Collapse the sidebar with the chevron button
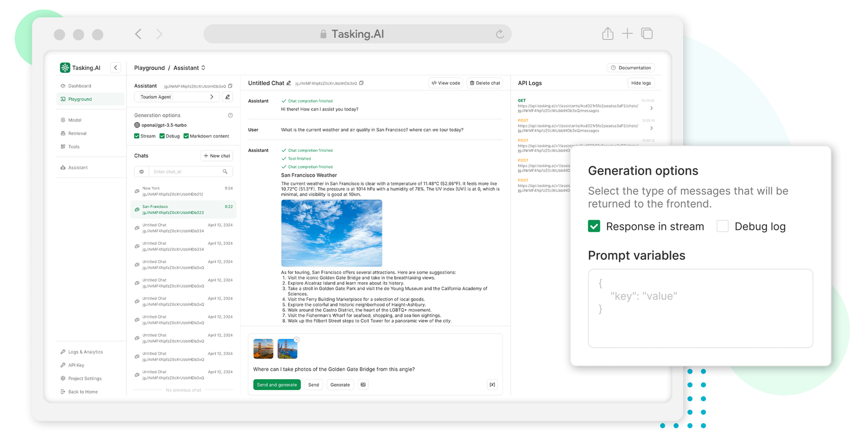Viewport: 868px width, 434px height. coord(116,68)
